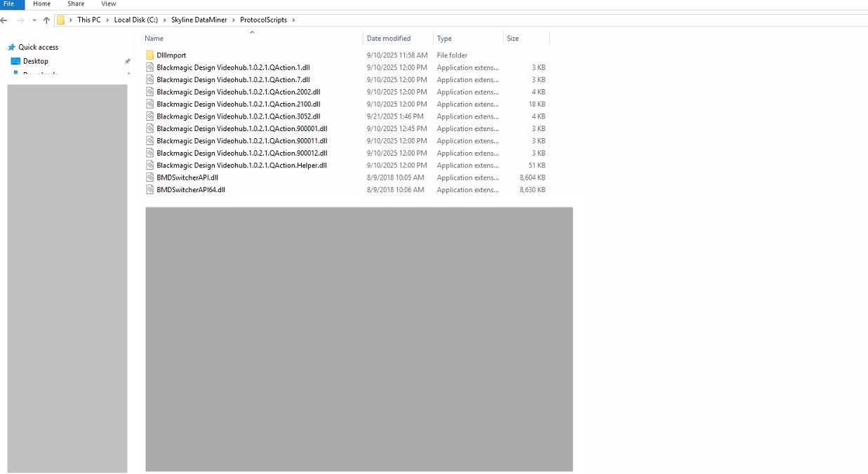Select the QAction.3052.dll file row
This screenshot has height=474, width=868.
point(238,116)
